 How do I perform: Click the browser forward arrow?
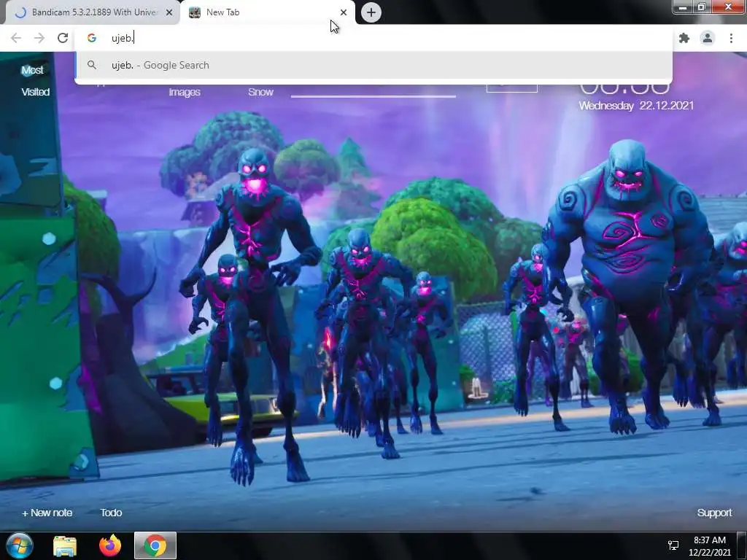click(x=39, y=38)
